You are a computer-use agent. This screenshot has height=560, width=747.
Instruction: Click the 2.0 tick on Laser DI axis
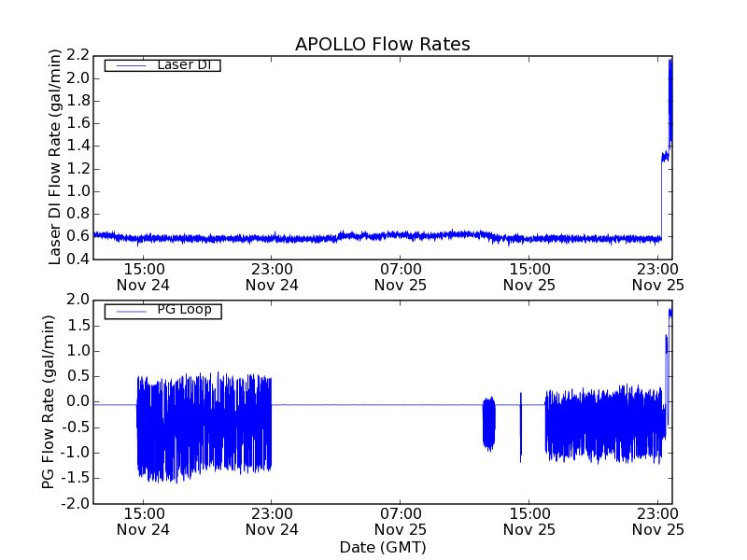[78, 78]
